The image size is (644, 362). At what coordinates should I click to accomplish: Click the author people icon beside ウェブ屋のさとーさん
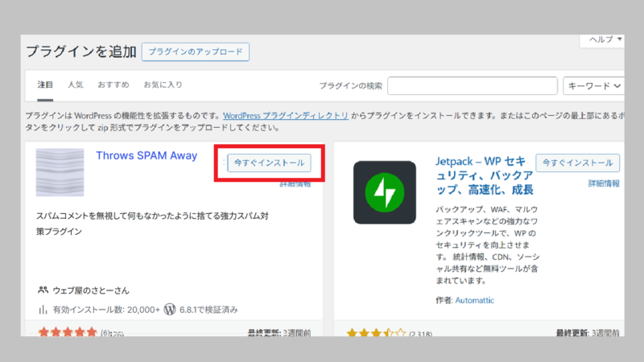(43, 290)
